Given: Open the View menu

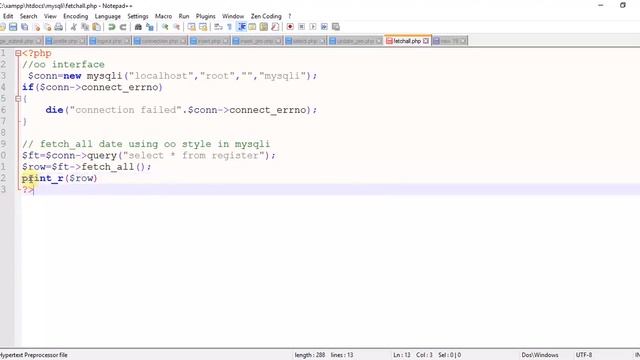Looking at the screenshot, I should pyautogui.click(x=50, y=16).
